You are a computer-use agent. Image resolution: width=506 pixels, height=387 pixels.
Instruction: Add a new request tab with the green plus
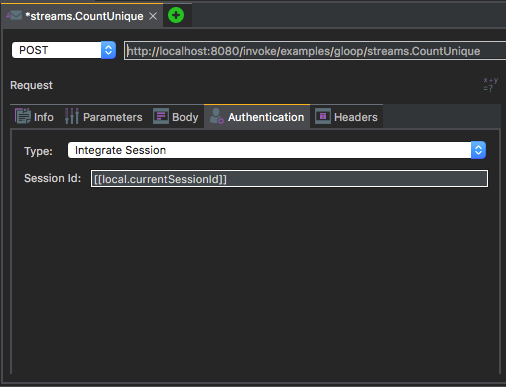pyautogui.click(x=176, y=15)
